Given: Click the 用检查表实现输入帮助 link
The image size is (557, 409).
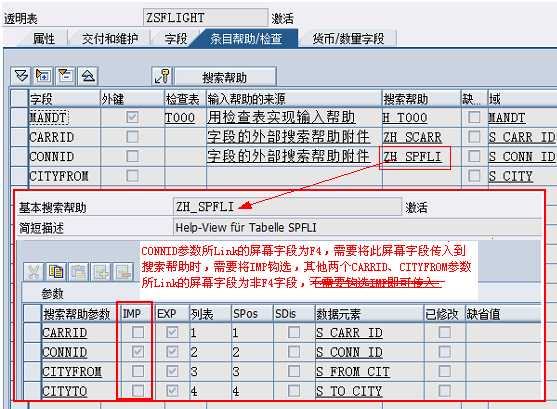Looking at the screenshot, I should 281,117.
